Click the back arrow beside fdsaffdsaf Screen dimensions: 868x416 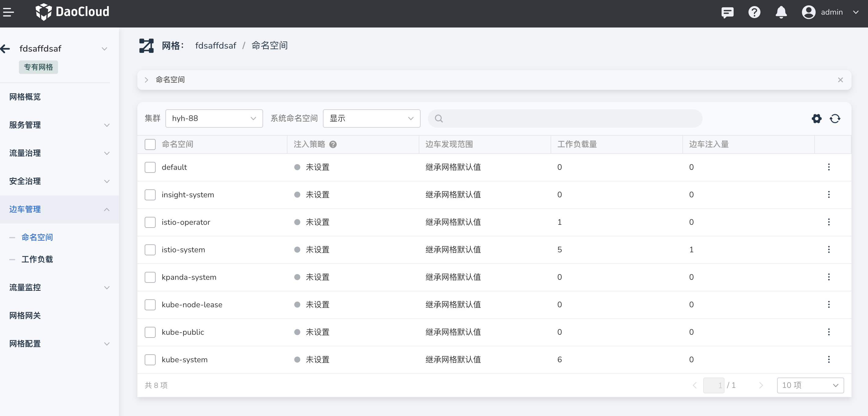[x=5, y=49]
